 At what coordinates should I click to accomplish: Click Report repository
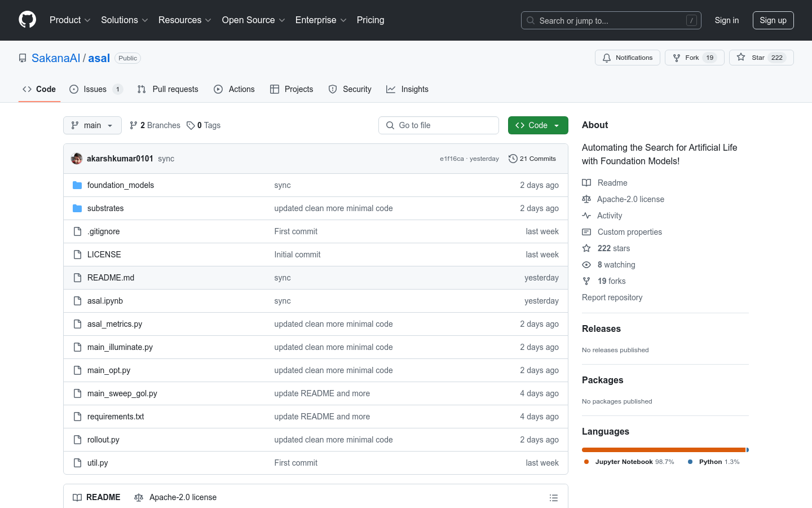coord(612,297)
